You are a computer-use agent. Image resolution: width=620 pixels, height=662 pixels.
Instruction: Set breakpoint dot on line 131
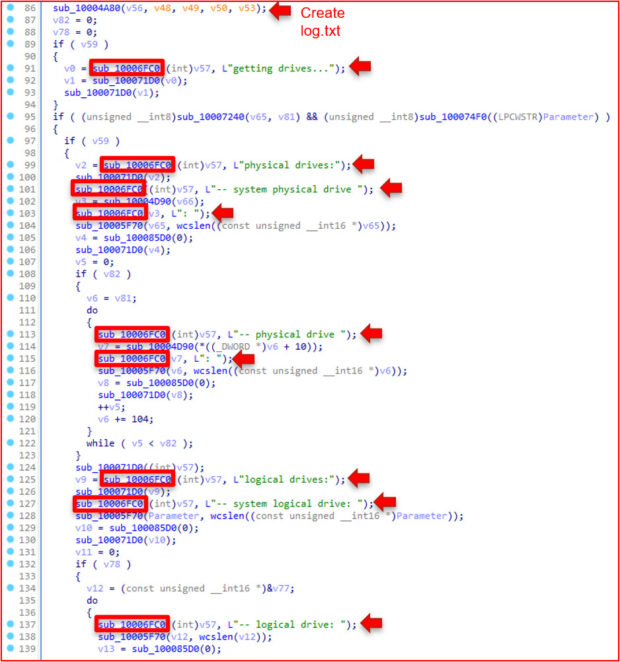[x=11, y=552]
